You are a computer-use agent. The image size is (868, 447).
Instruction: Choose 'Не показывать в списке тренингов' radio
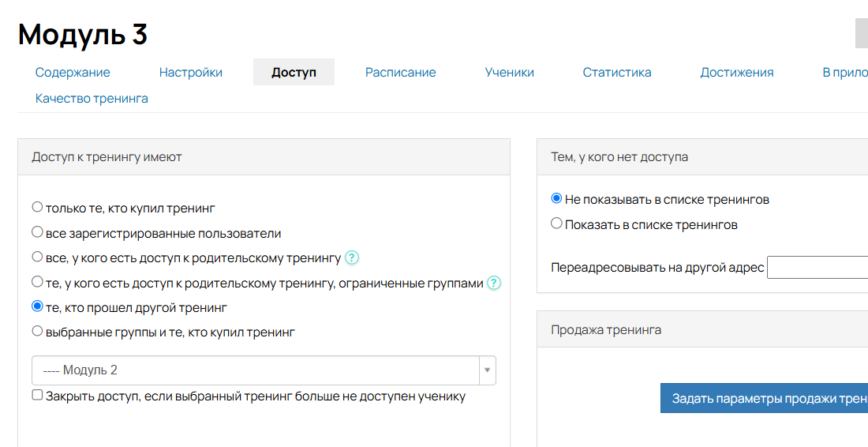tap(556, 198)
